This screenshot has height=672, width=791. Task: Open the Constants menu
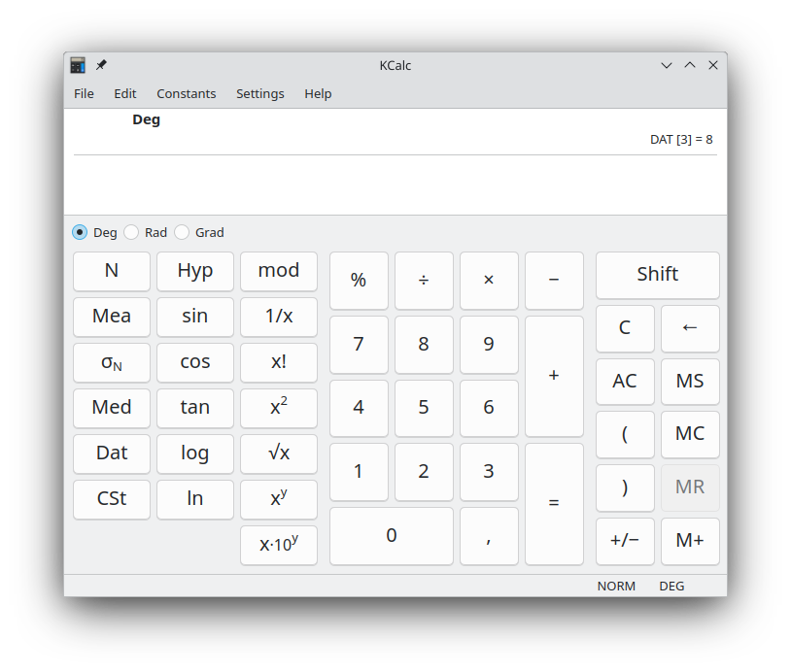tap(187, 94)
